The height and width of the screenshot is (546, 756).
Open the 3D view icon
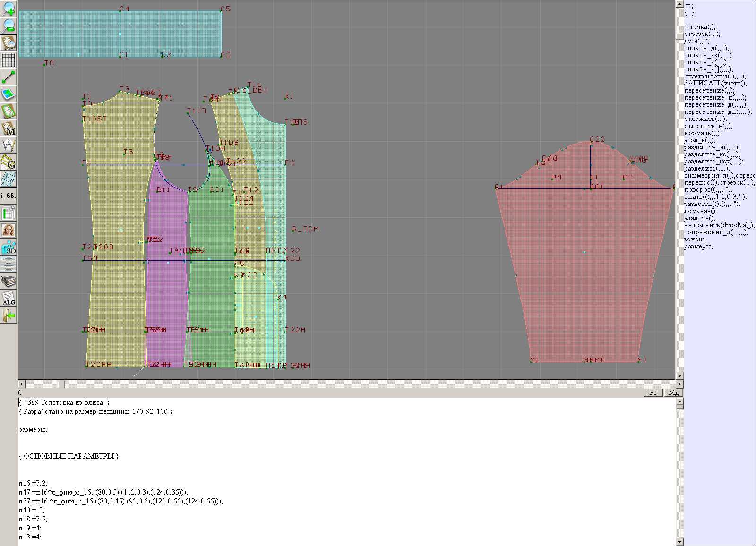[x=9, y=247]
